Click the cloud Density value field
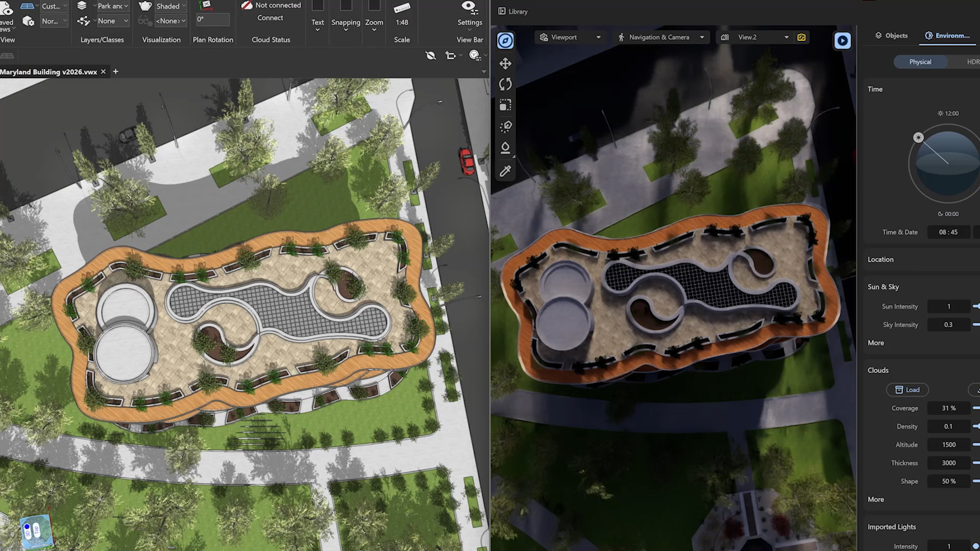 948,427
